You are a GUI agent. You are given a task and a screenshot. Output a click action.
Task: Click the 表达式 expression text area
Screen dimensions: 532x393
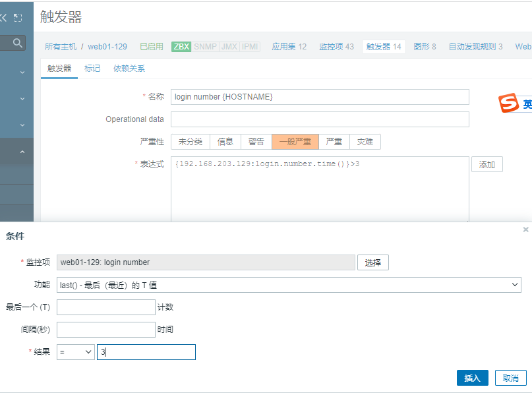pos(320,189)
